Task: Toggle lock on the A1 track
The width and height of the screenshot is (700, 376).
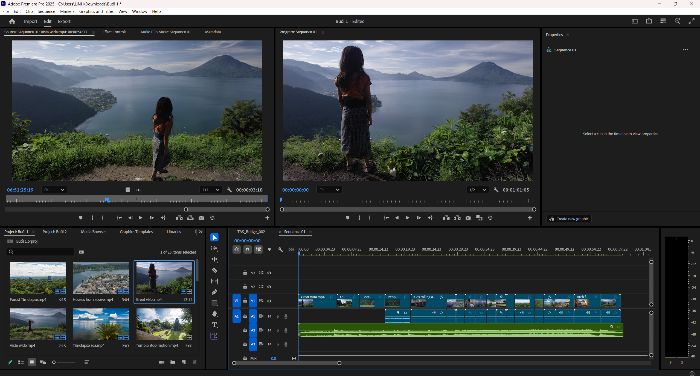Action: click(x=245, y=316)
